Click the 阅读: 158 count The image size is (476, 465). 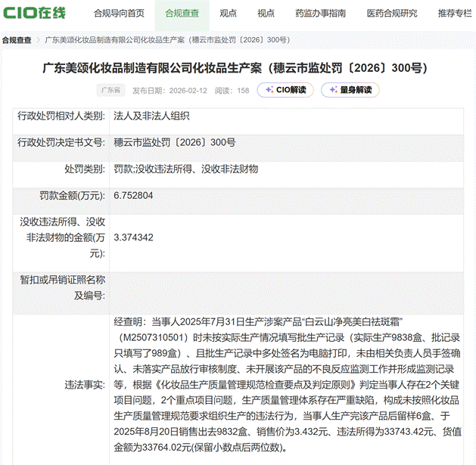(232, 91)
